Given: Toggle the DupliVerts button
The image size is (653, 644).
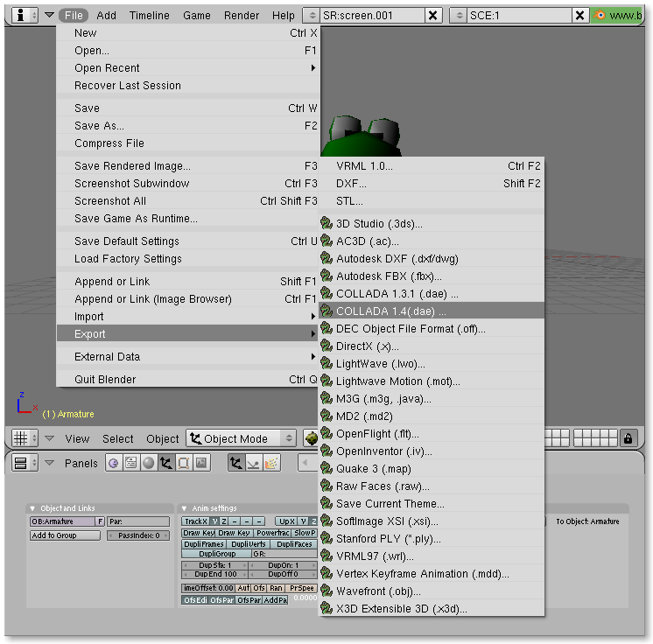Looking at the screenshot, I should tap(249, 544).
